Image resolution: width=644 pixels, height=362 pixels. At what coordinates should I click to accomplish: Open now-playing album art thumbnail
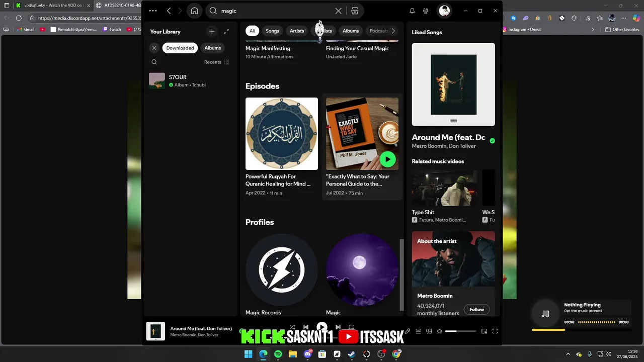[x=155, y=331]
